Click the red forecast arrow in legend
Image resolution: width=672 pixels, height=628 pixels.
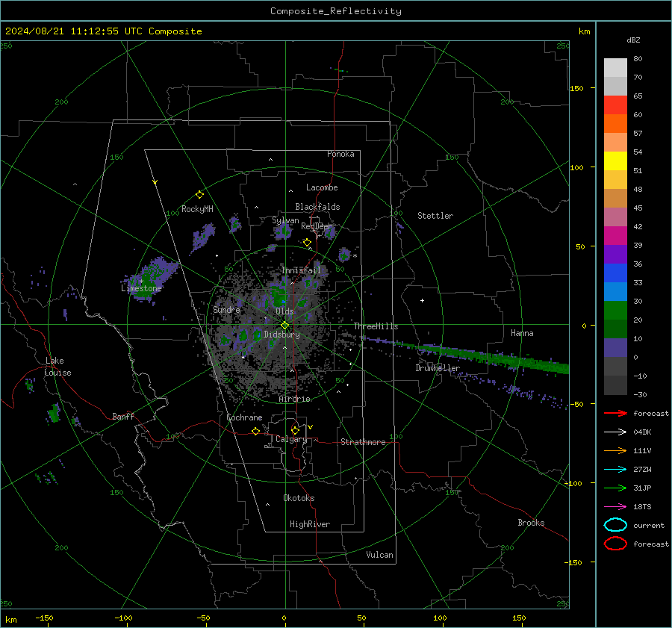click(x=615, y=413)
